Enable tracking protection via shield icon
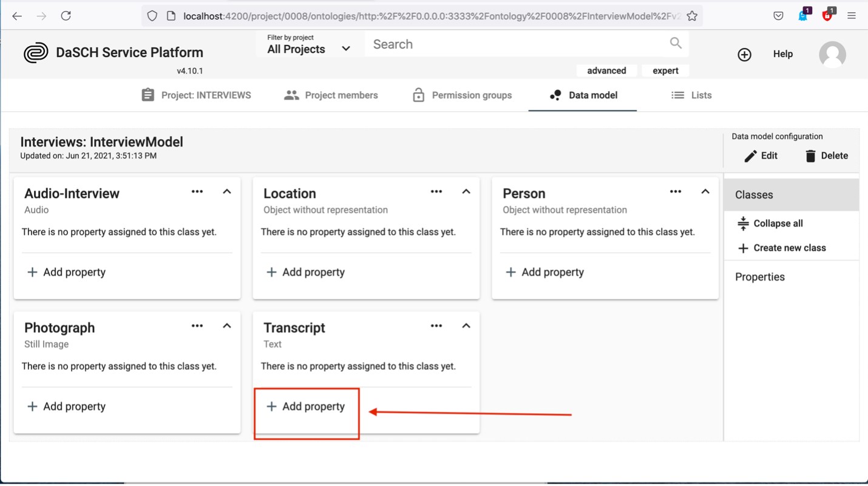 coord(152,15)
